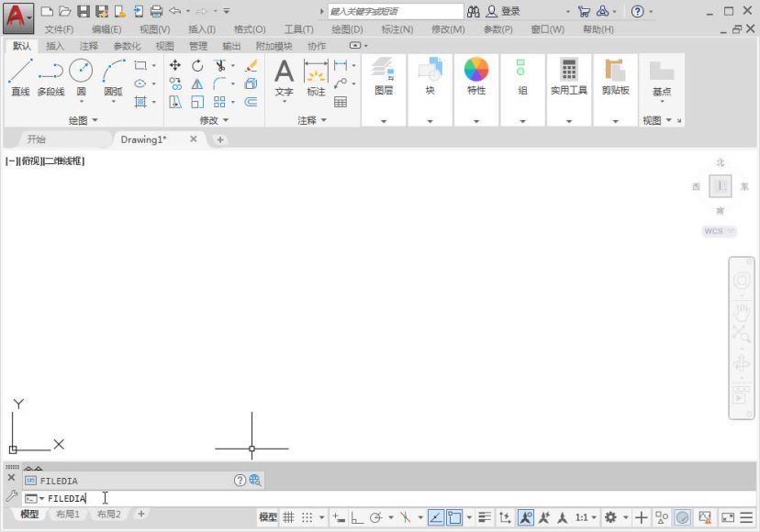Toggle ortho mode in status bar

click(x=357, y=517)
